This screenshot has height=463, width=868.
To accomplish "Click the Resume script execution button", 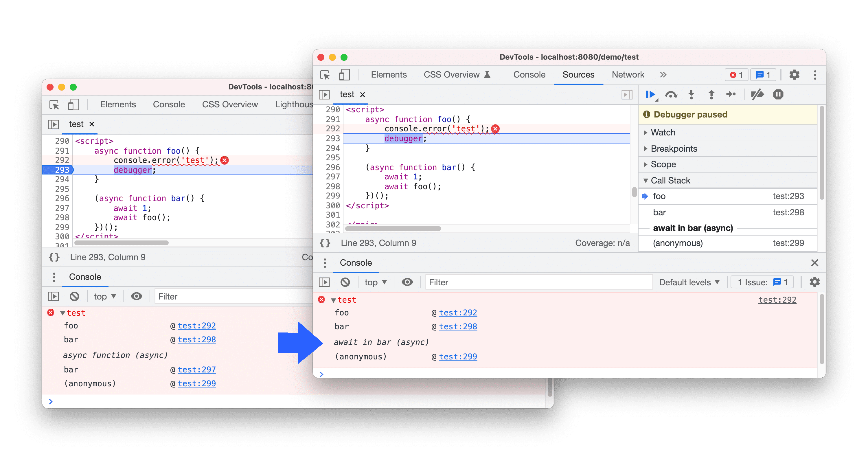I will click(649, 94).
